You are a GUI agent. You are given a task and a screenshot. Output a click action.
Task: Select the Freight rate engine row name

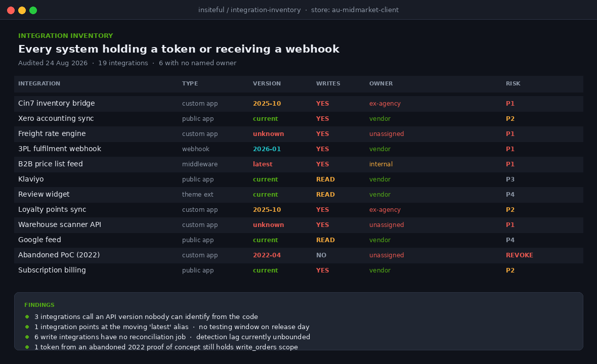[x=52, y=134]
